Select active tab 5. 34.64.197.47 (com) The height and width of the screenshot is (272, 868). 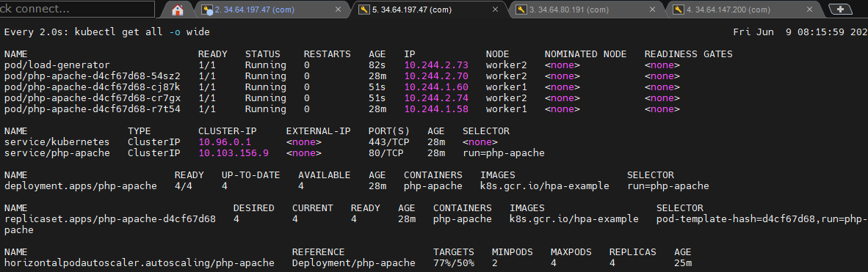point(429,10)
